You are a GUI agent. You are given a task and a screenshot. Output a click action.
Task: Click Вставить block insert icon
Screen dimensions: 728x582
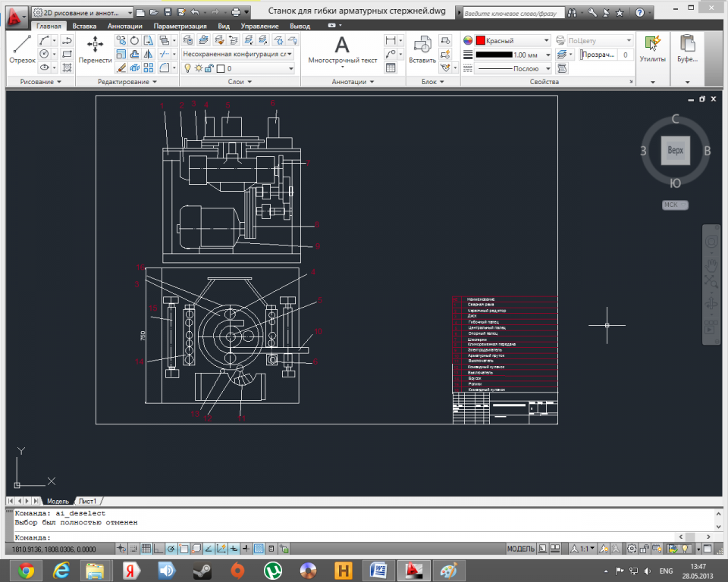pyautogui.click(x=422, y=49)
